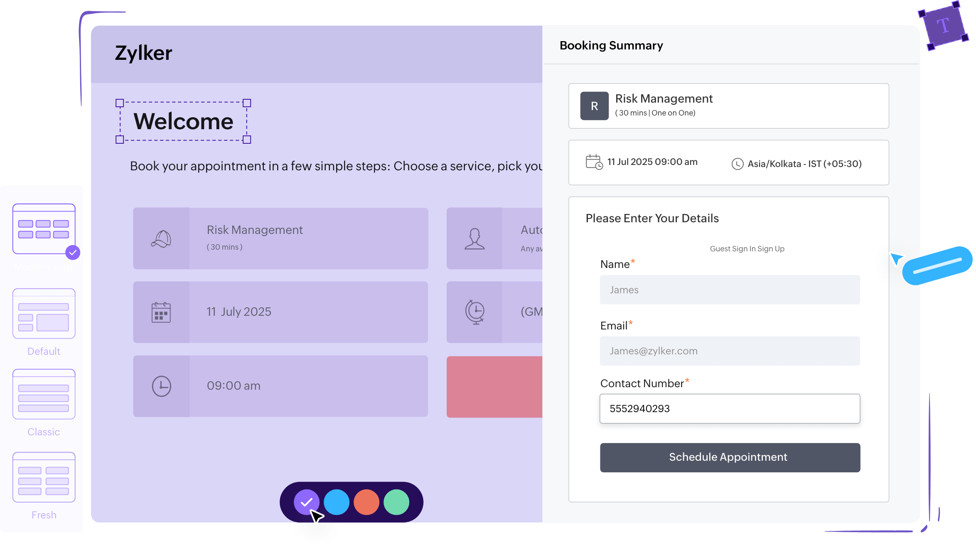Screen dimensions: 976x560
Task: Click the Schedule Appointment button
Action: tap(729, 457)
